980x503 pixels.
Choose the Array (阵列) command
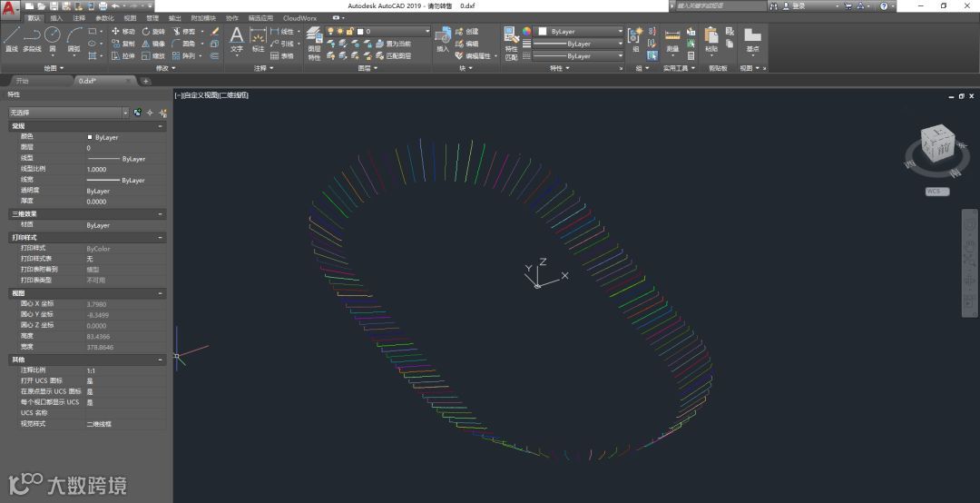pos(184,55)
